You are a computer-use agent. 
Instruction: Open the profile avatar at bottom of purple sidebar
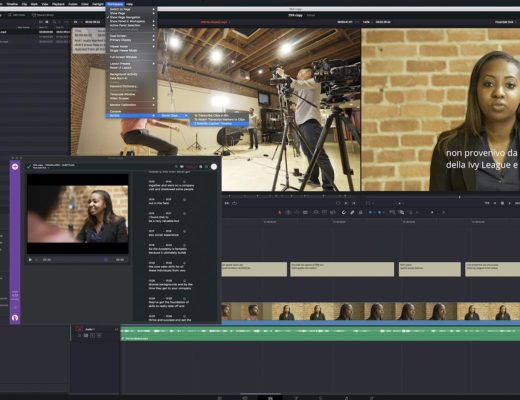[15, 318]
